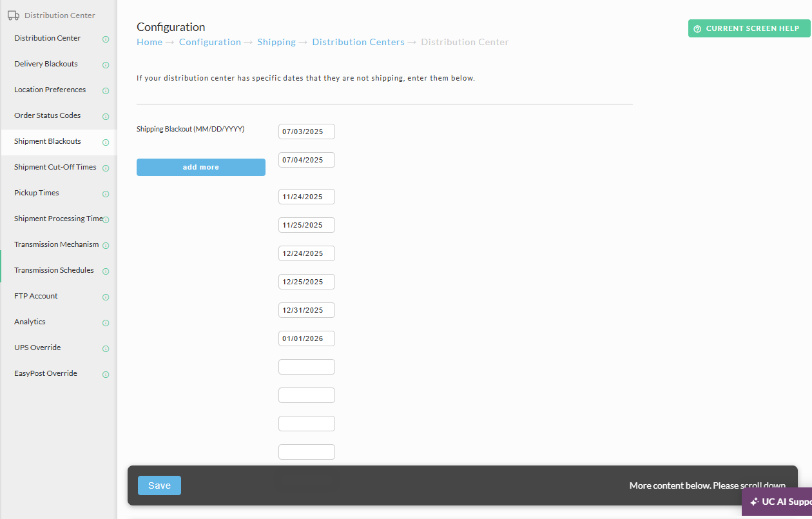This screenshot has width=812, height=519.
Task: Click info icon beside Shipment Processing Time
Action: 106,219
